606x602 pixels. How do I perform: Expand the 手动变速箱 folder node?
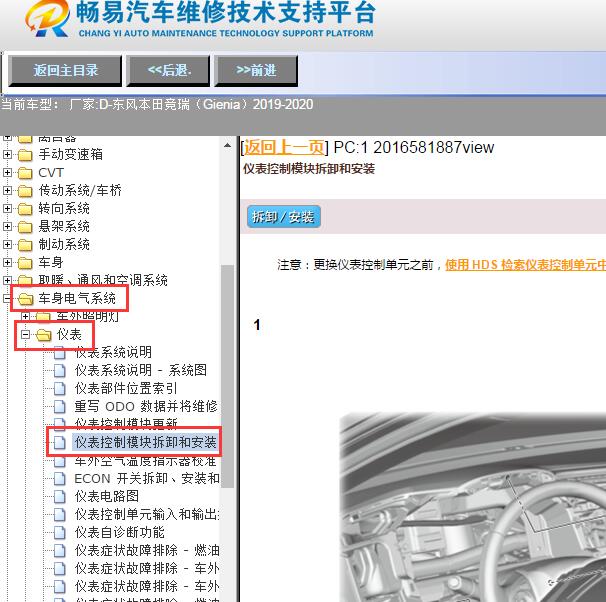click(x=7, y=155)
